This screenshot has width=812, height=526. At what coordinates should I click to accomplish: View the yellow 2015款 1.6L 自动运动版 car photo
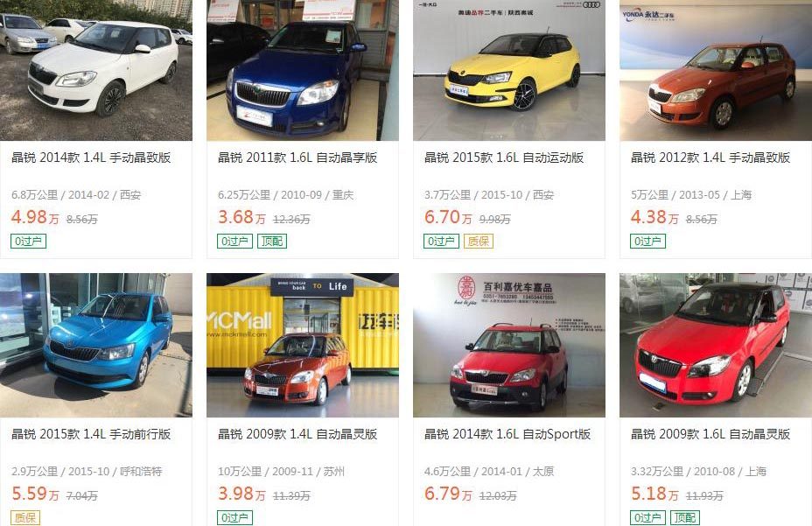(x=509, y=70)
